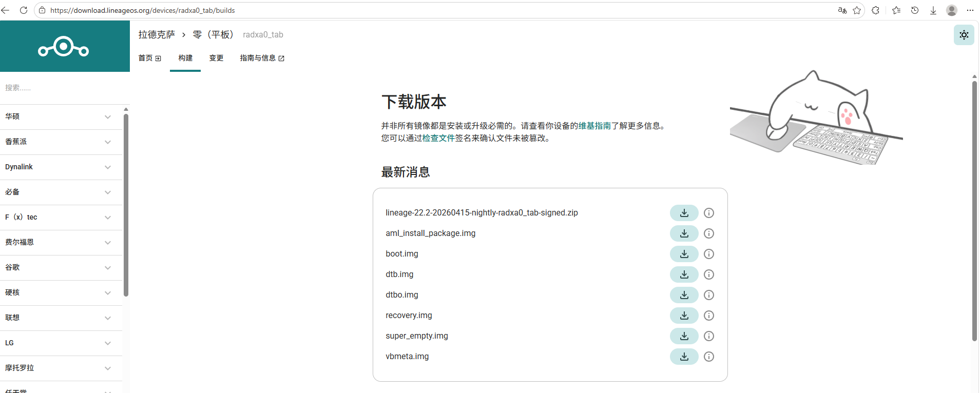Screen dimensions: 980x393
Task: Expand the F(x)tec vendor list
Action: click(61, 218)
